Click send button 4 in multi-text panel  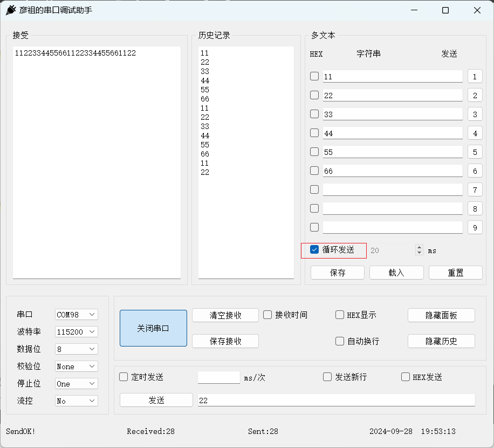tap(475, 133)
